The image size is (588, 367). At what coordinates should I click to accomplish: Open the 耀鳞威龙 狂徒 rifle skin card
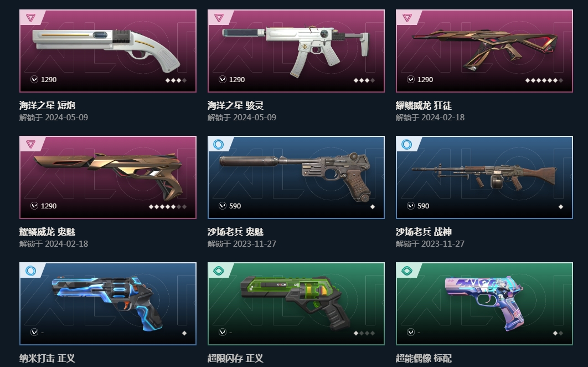(x=484, y=51)
